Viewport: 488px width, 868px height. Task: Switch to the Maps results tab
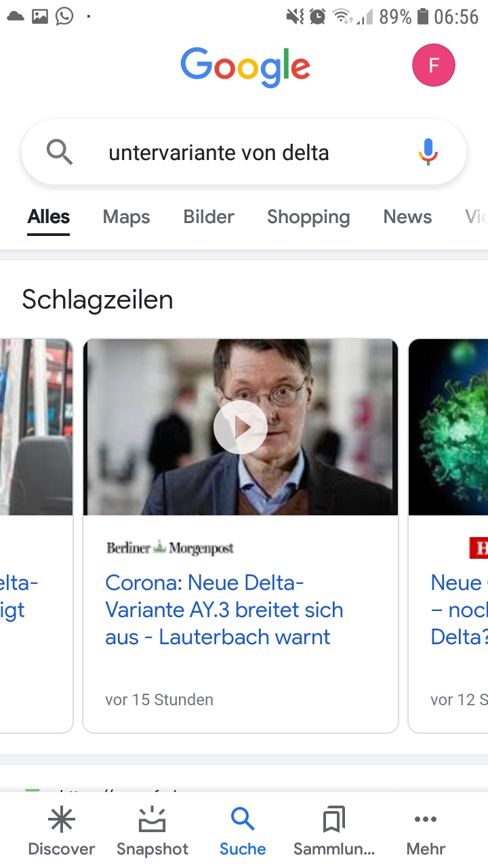point(126,217)
